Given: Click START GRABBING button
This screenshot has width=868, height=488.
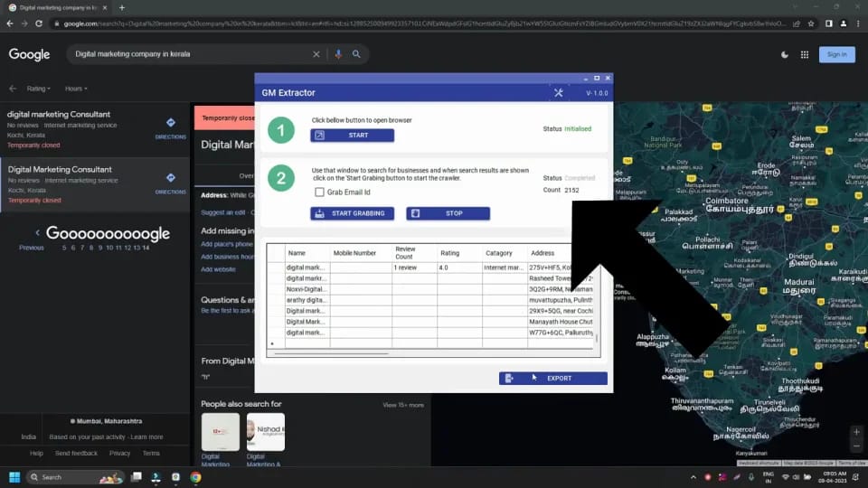Looking at the screenshot, I should (x=352, y=213).
